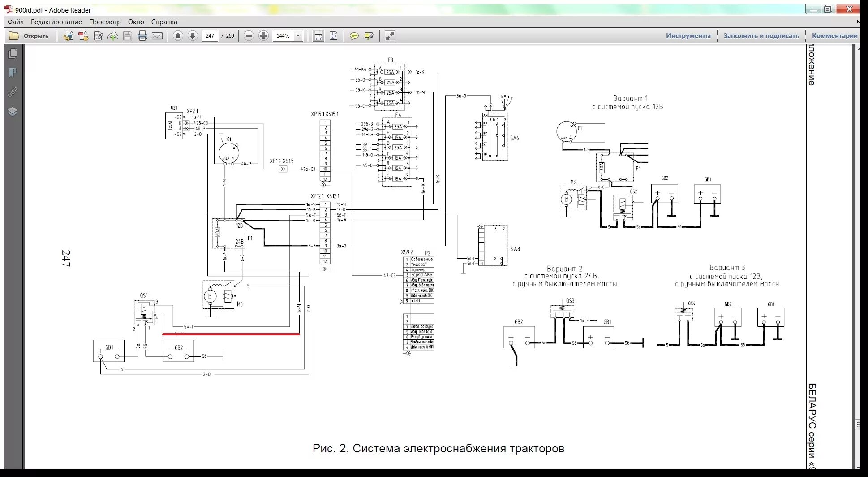This screenshot has width=868, height=477.
Task: Click the Вариант 1 heading in diagram
Action: (x=630, y=99)
